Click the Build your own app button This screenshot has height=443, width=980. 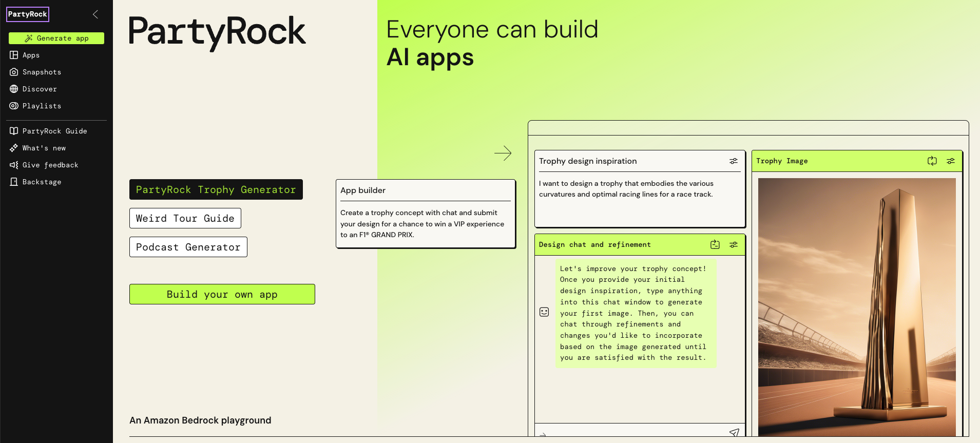click(222, 294)
